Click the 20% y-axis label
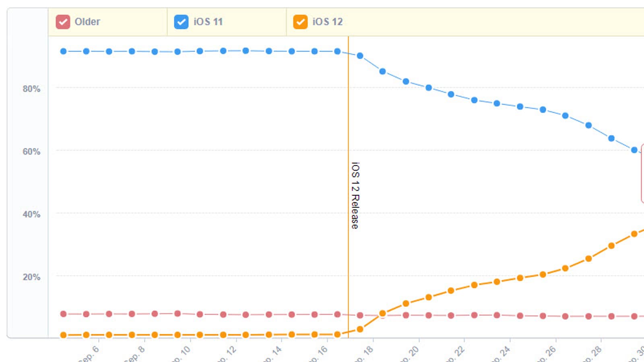 [x=31, y=277]
